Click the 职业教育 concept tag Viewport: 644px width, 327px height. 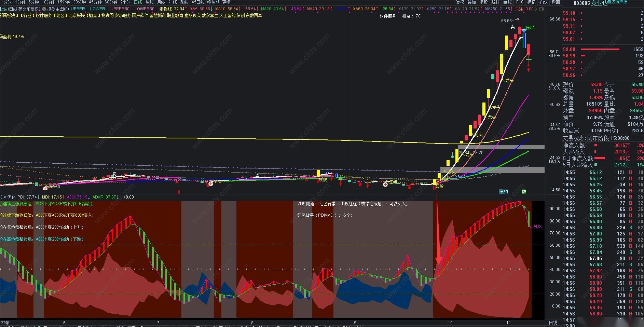(175, 15)
